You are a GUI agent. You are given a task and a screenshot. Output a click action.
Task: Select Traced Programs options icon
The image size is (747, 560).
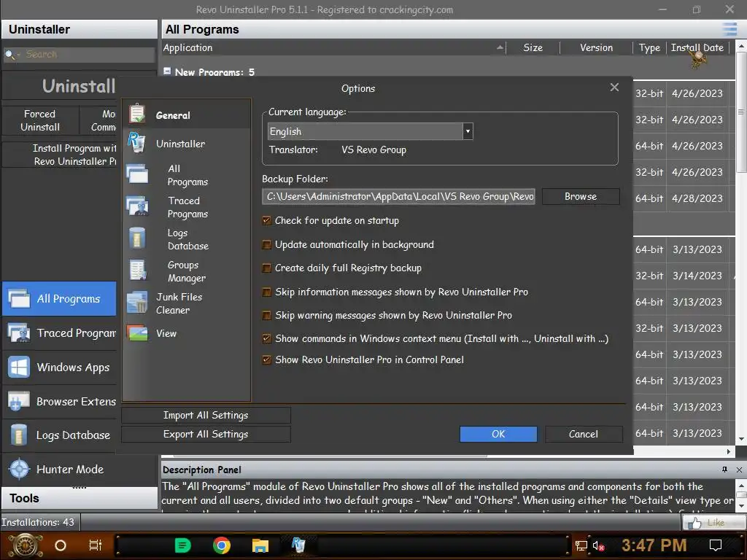pos(137,206)
